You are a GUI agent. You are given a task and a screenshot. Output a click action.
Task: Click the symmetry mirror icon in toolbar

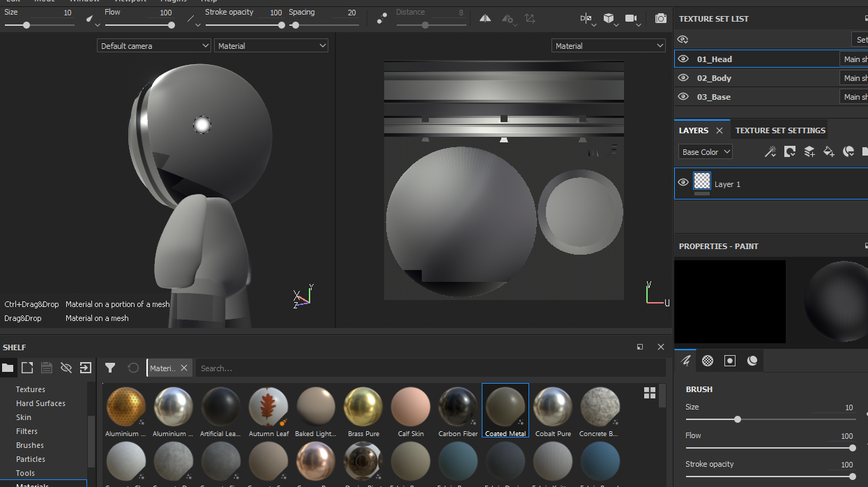click(x=485, y=19)
